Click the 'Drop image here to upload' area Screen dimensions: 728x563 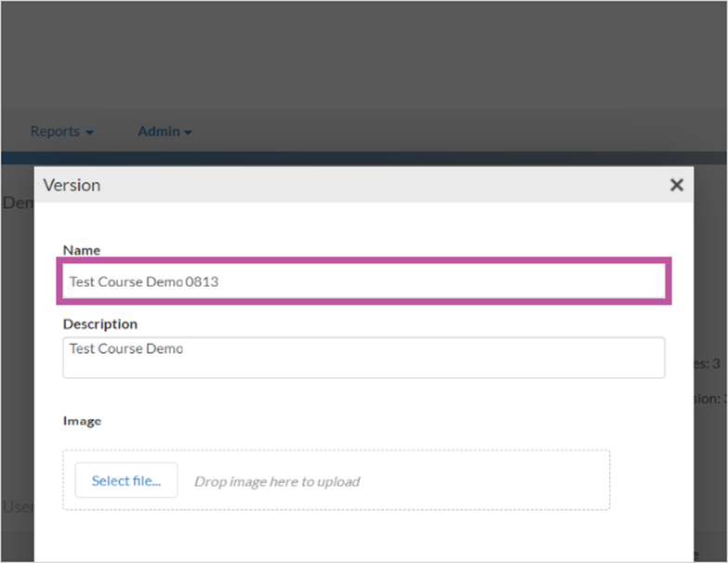(337, 480)
